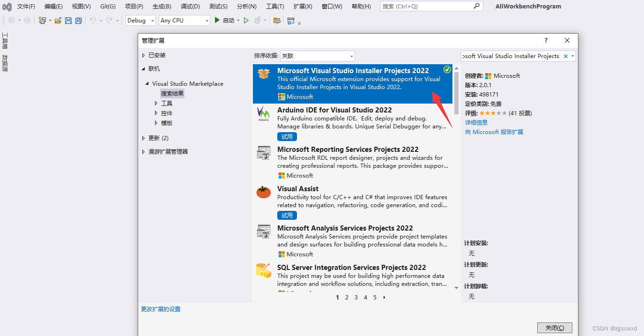The image size is (644, 336).
Task: Click 试用 button under Visual Assist
Action: (287, 216)
